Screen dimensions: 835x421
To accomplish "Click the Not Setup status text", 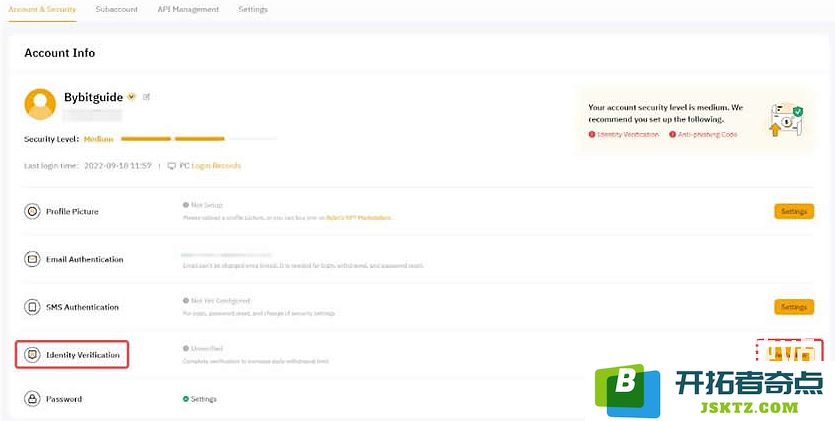I will click(x=207, y=205).
